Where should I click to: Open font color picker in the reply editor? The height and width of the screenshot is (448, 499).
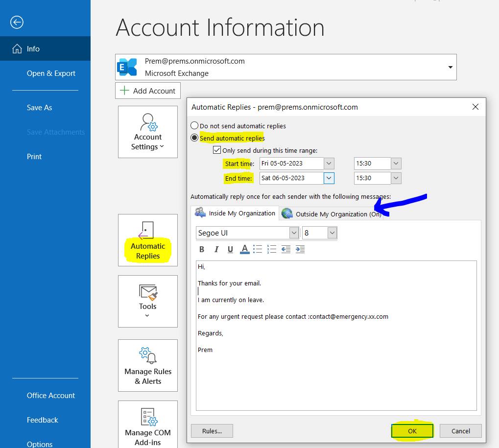tap(244, 249)
